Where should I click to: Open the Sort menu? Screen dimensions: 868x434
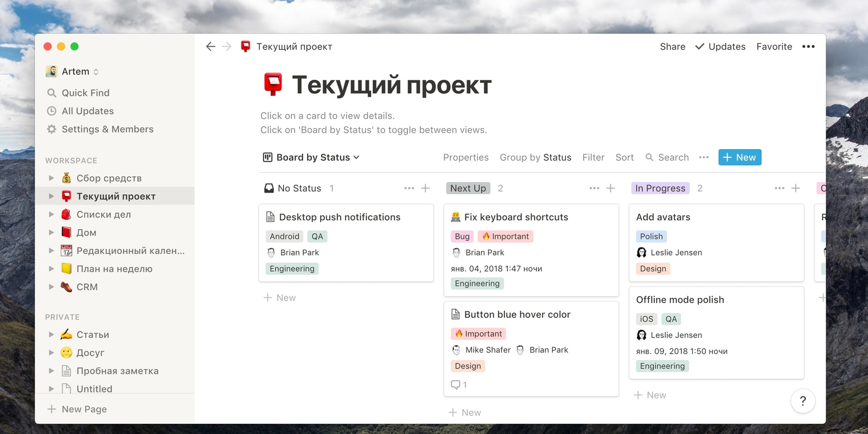pos(624,157)
